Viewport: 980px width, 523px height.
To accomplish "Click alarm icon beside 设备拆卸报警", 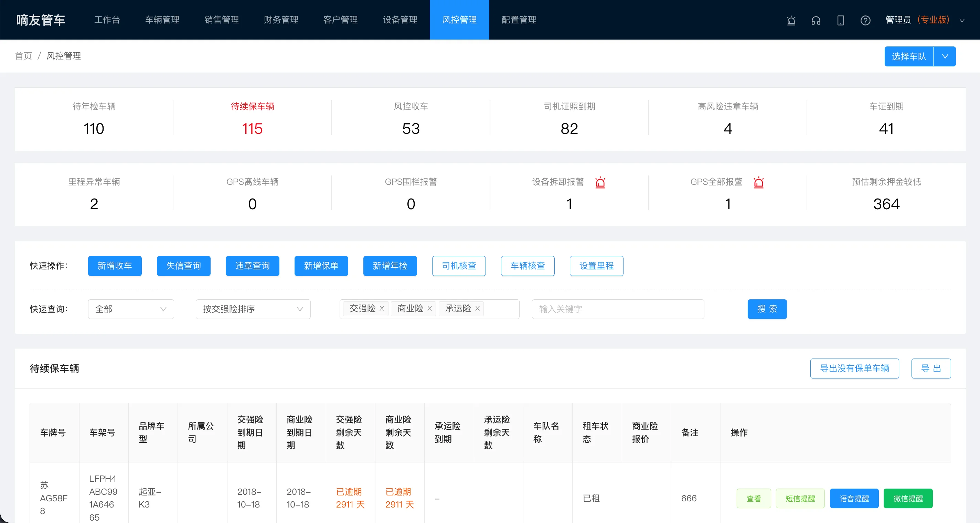I will [x=600, y=183].
